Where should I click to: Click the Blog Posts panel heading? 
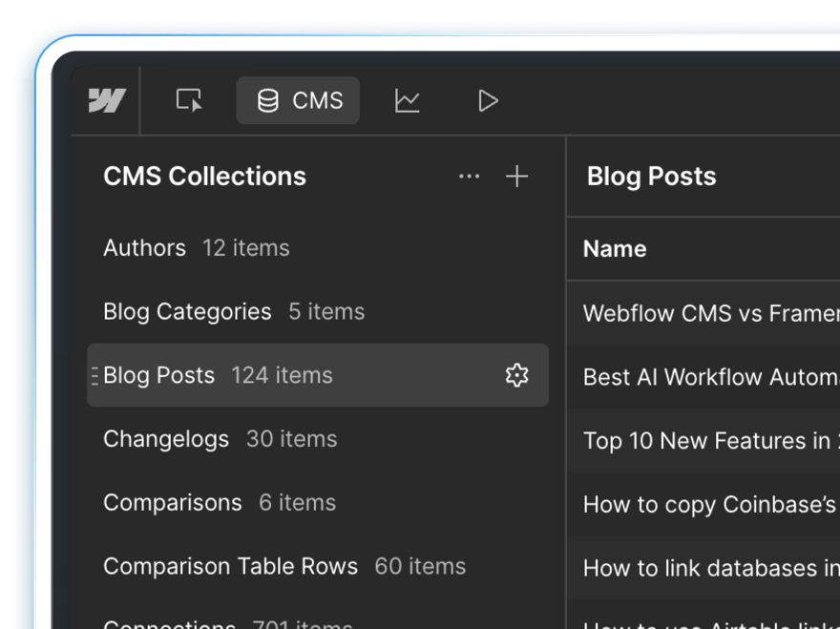point(651,177)
